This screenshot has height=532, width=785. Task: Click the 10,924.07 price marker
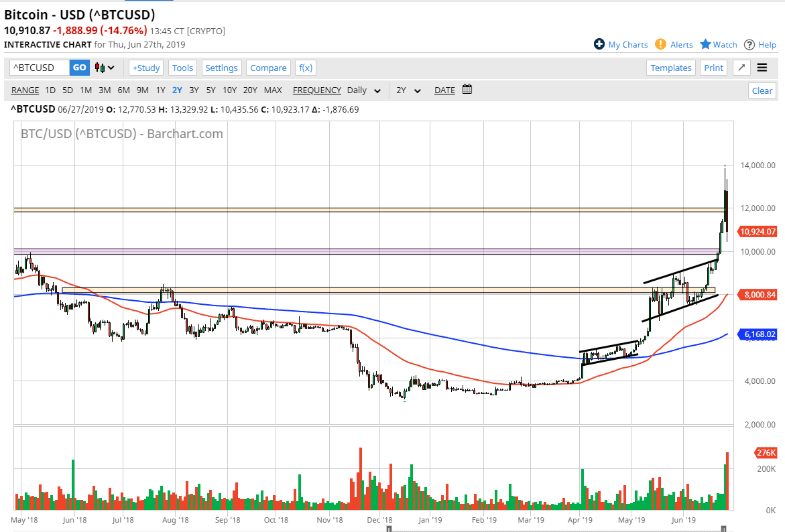[x=757, y=232]
